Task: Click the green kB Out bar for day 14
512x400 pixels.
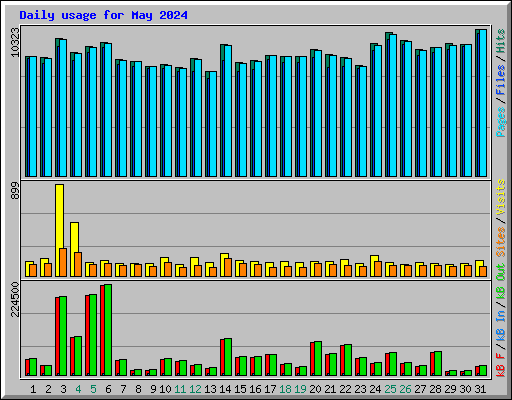Action: coord(228,357)
